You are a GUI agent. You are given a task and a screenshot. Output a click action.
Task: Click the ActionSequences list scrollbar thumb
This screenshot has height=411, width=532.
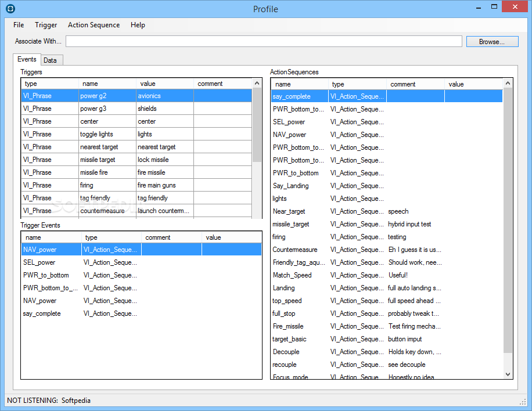(508, 221)
